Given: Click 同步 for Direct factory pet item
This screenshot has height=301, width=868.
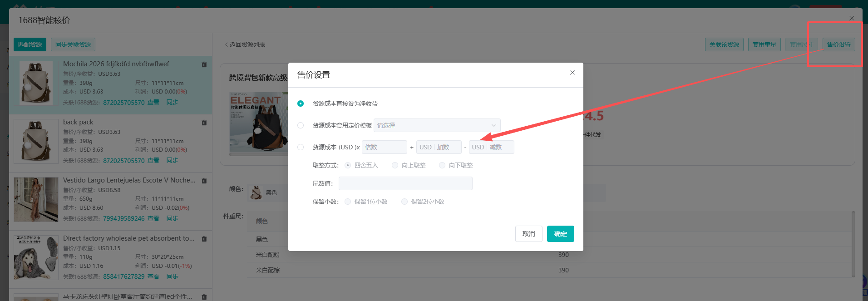Looking at the screenshot, I should (x=173, y=277).
